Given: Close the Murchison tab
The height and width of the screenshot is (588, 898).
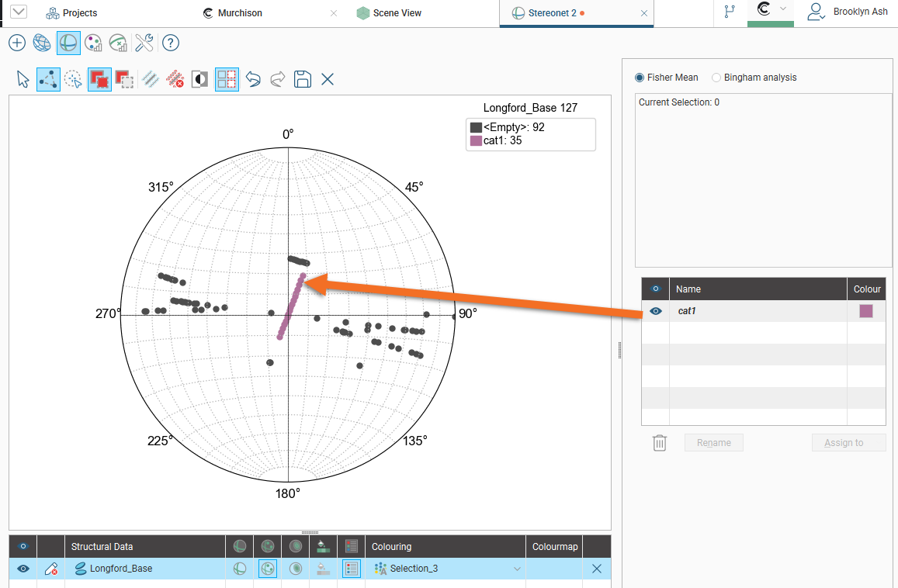Looking at the screenshot, I should (x=334, y=13).
